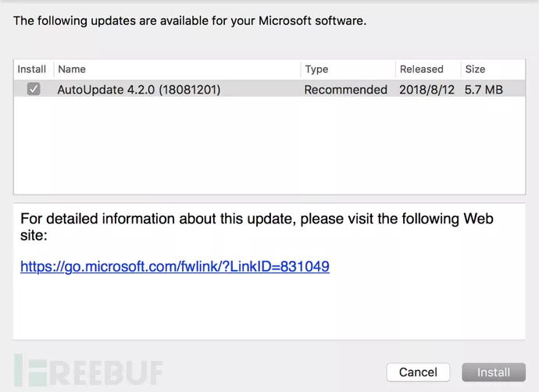
Task: Click the Install column header
Action: [x=32, y=69]
